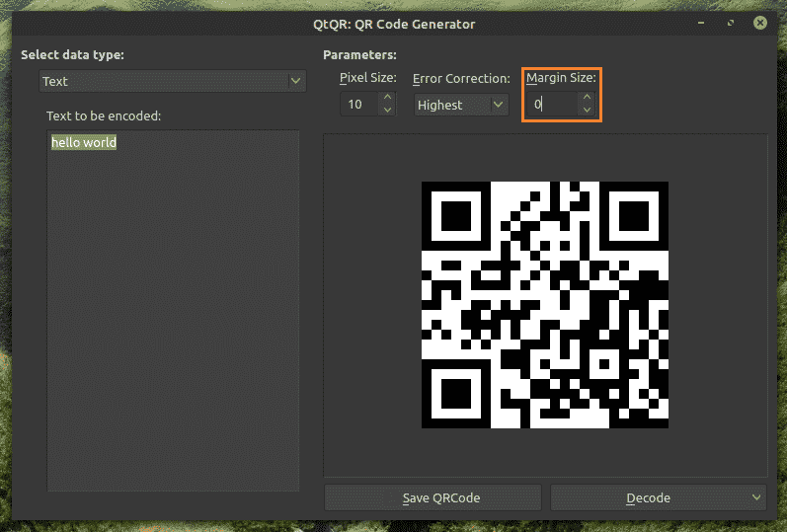Click the Decode button's dropdown arrow
787x532 pixels.
756,497
